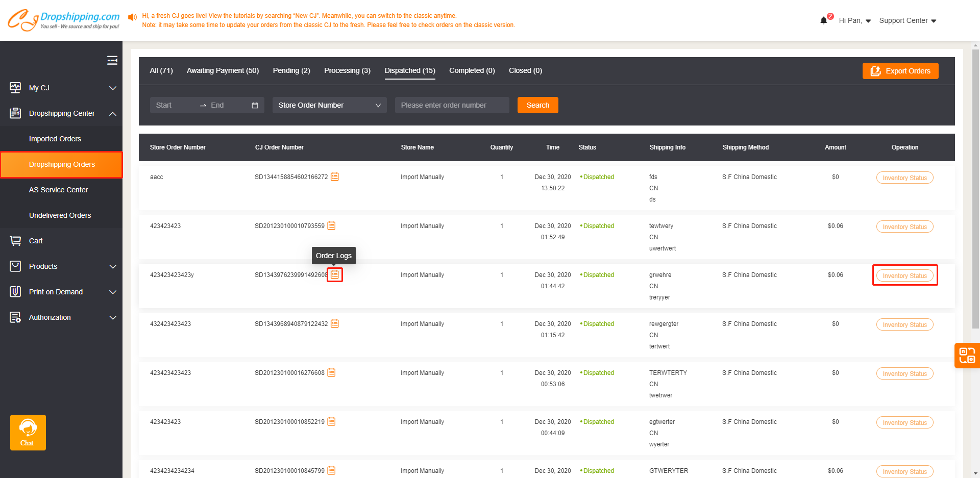Open the Store Order Number dropdown
980x478 pixels.
pyautogui.click(x=329, y=105)
